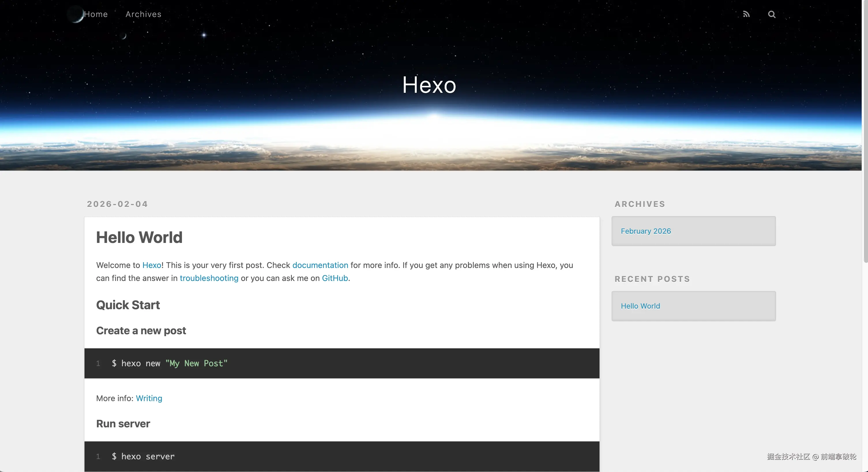The width and height of the screenshot is (868, 472).
Task: Click the Hexo site title
Action: point(429,85)
